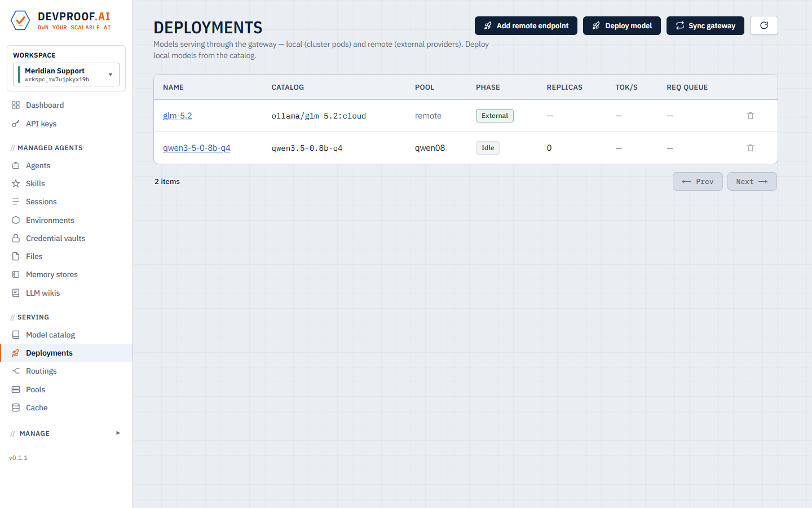This screenshot has width=812, height=508.
Task: Click the Dashboard grid icon
Action: click(16, 105)
